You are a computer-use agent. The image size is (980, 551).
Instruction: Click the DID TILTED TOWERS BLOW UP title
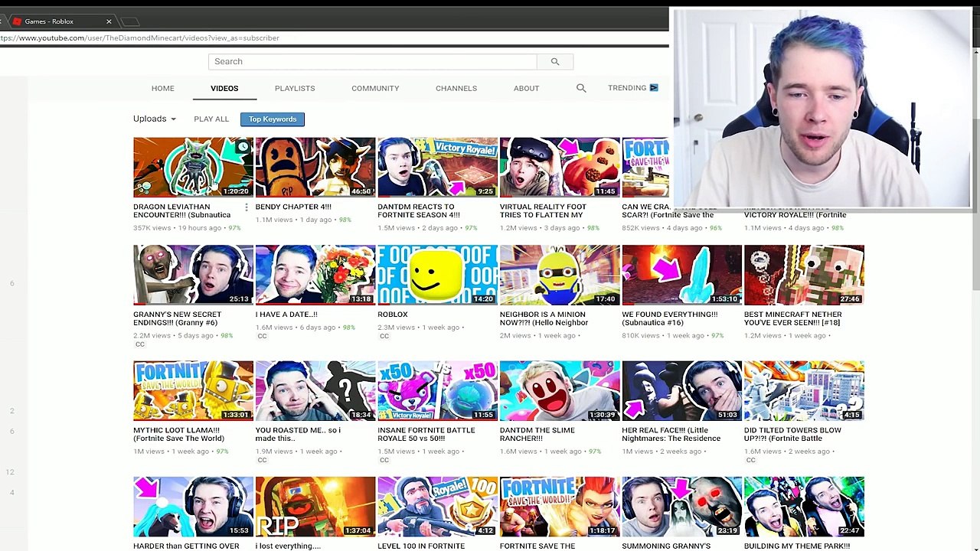[792, 435]
